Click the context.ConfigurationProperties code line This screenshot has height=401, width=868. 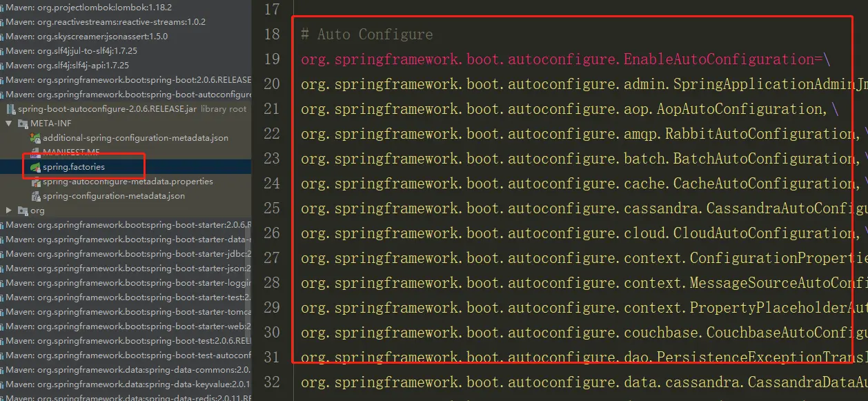(584, 258)
